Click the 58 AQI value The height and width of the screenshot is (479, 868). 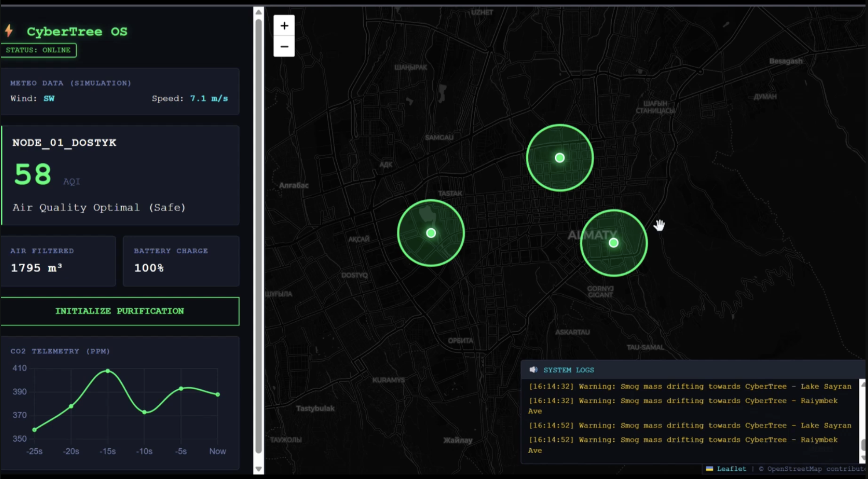[x=33, y=174]
